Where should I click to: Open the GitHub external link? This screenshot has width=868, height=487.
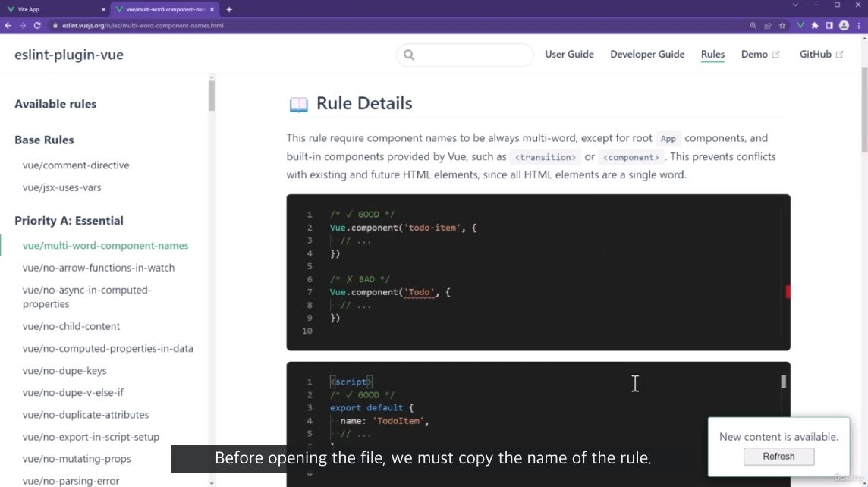pos(821,54)
